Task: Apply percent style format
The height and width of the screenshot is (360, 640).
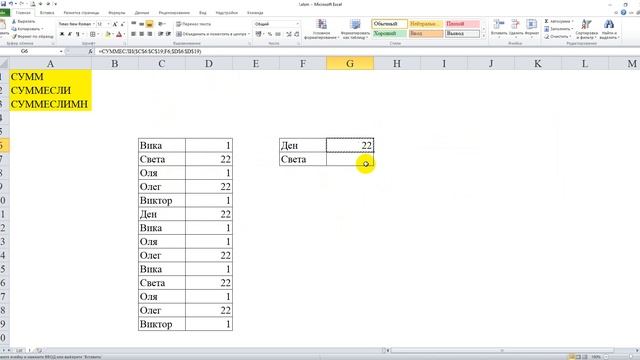Action: [270, 34]
